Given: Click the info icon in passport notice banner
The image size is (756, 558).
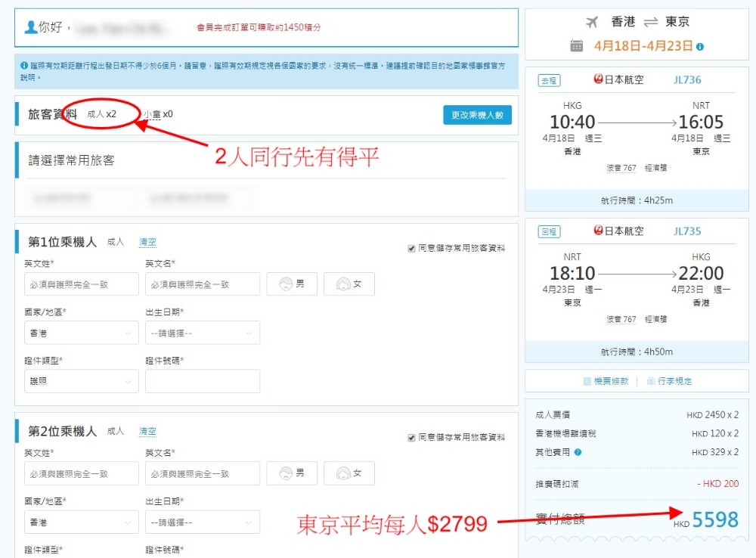Looking at the screenshot, I should coord(24,66).
